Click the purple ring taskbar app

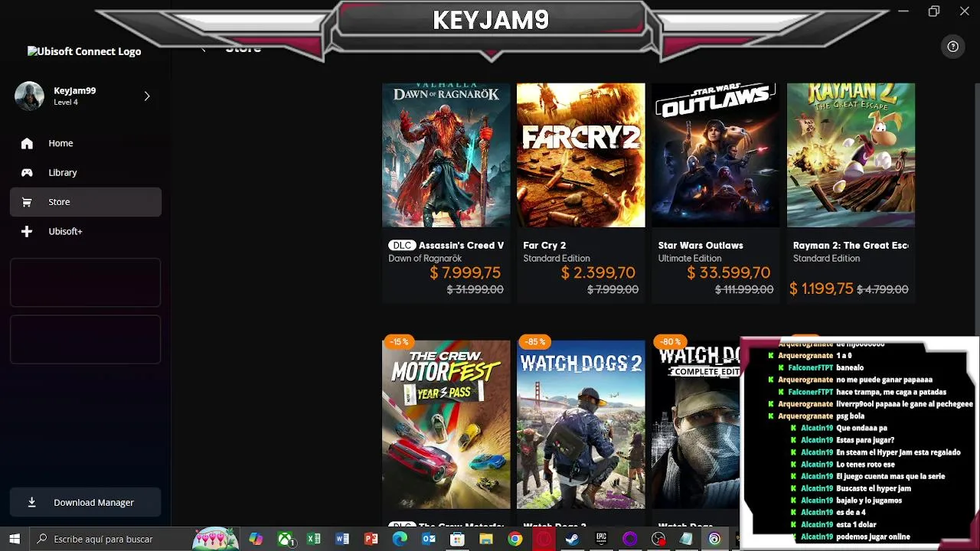click(629, 539)
